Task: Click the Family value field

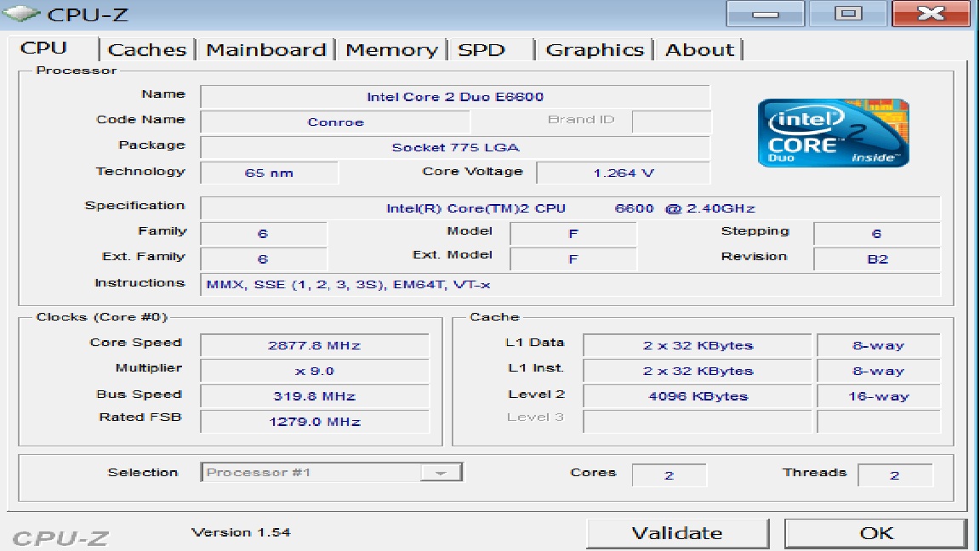Action: [263, 234]
